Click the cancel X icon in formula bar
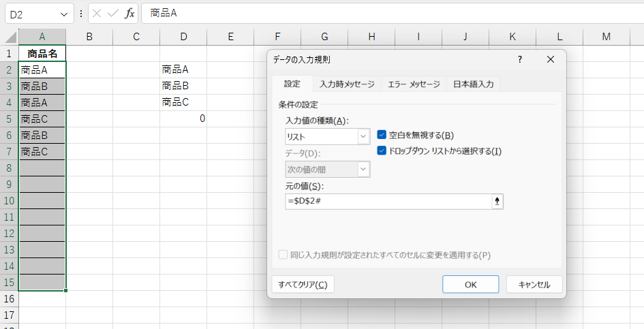Screen dimensions: 644x329 98,14
